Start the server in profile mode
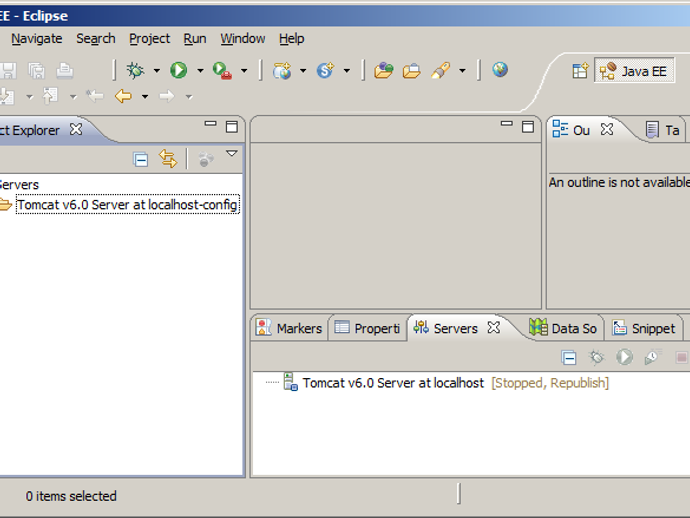The image size is (690, 518). (653, 357)
